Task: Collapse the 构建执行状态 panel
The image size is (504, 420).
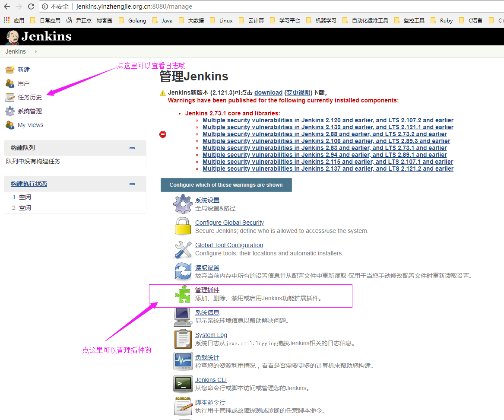Action: coord(132,184)
